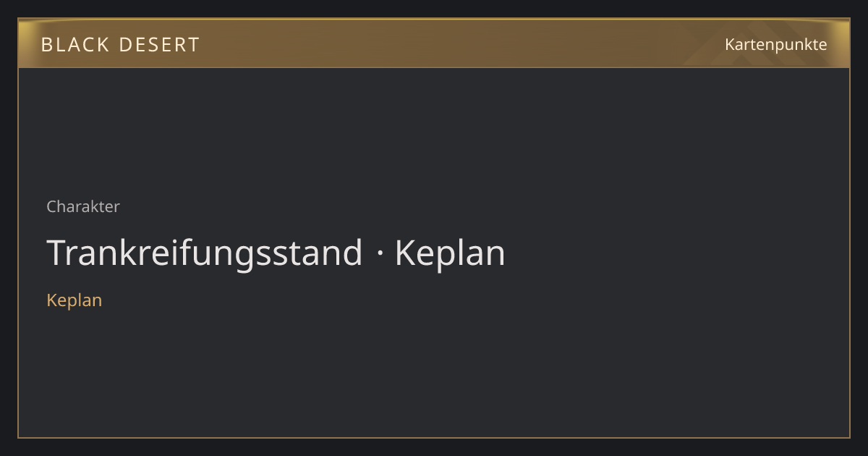Viewport: 868px width, 456px height.
Task: Select the gold Keplan subtitle link
Action: (x=74, y=300)
